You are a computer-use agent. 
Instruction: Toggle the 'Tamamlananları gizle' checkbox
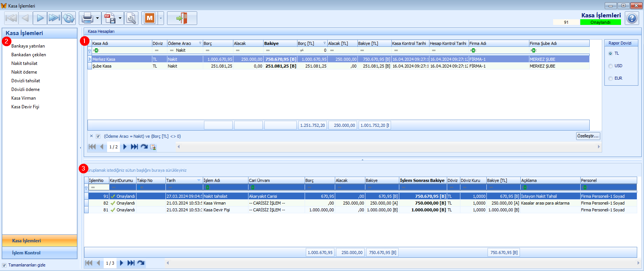4,265
